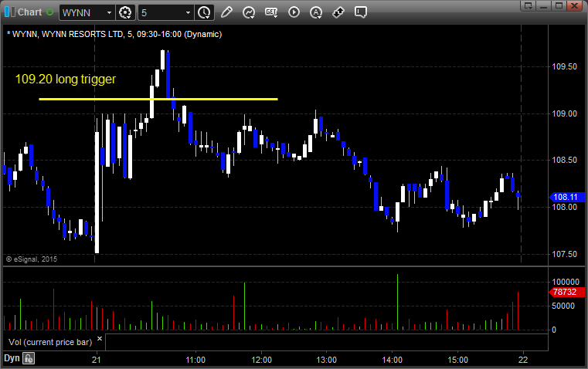The width and height of the screenshot is (588, 369).
Task: Click the blue chart window icon
Action: pyautogui.click(x=9, y=12)
